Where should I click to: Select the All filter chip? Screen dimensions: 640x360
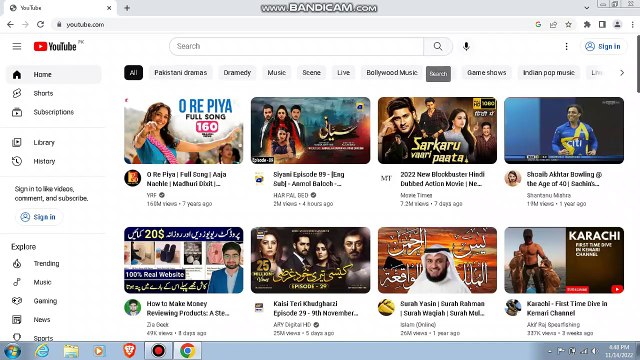pos(133,73)
